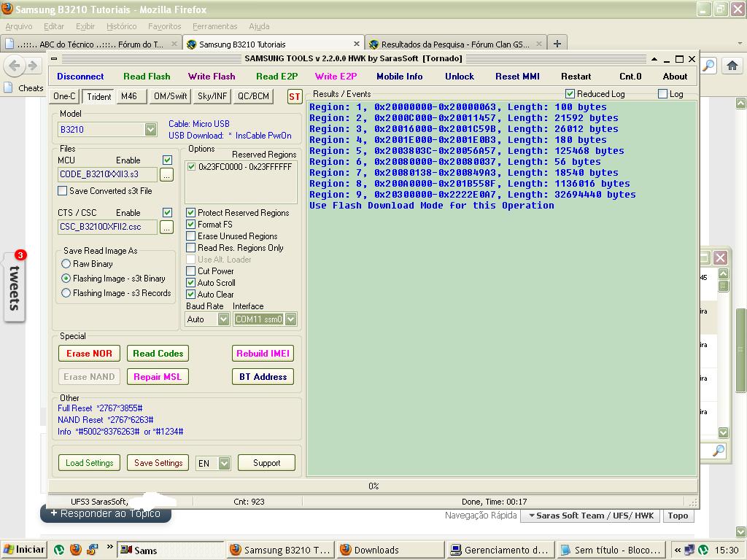Click the CSC file path field

[x=107, y=227]
